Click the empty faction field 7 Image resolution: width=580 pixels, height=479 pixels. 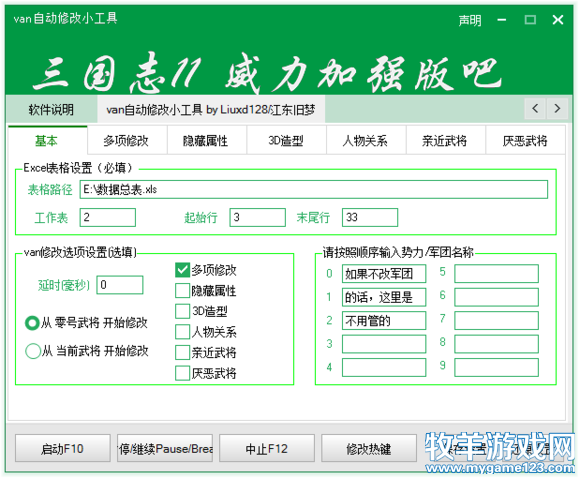coord(496,320)
